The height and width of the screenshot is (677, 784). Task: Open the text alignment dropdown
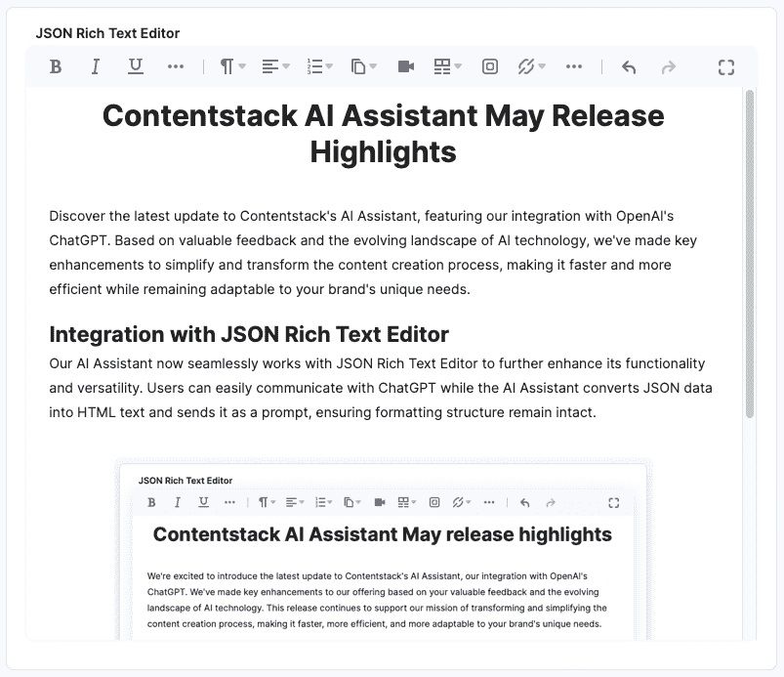(x=275, y=66)
